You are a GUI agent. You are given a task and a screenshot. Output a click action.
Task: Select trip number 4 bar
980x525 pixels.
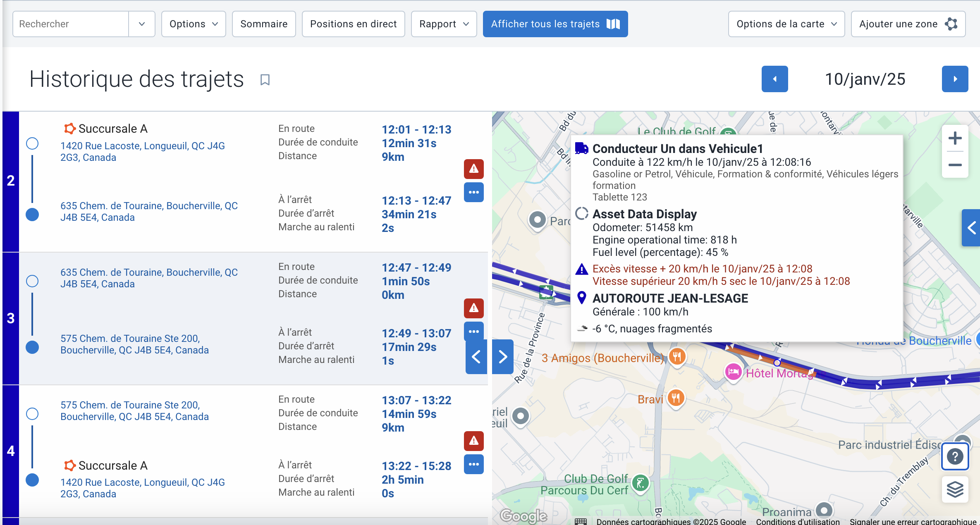[11, 451]
